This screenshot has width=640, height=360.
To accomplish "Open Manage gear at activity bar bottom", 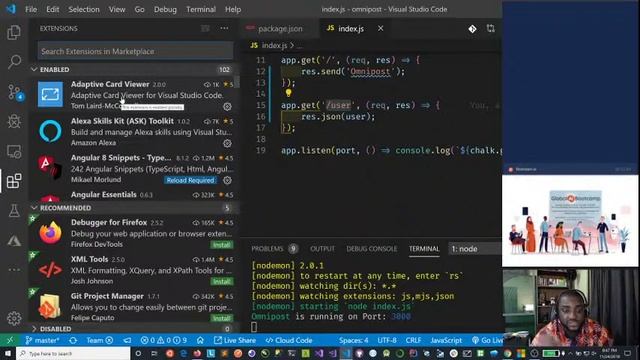I will point(14,318).
